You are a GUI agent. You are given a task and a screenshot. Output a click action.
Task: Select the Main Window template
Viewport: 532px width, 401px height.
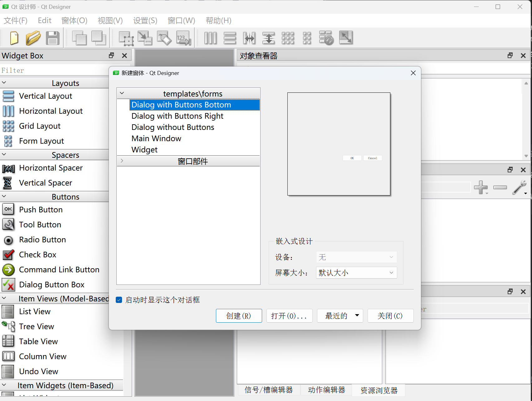point(156,139)
